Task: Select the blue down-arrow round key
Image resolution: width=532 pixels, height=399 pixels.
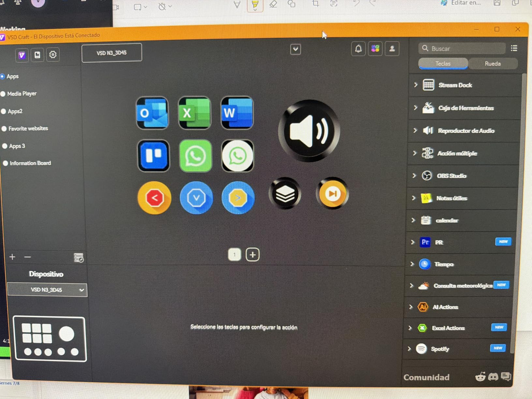Action: (x=196, y=198)
